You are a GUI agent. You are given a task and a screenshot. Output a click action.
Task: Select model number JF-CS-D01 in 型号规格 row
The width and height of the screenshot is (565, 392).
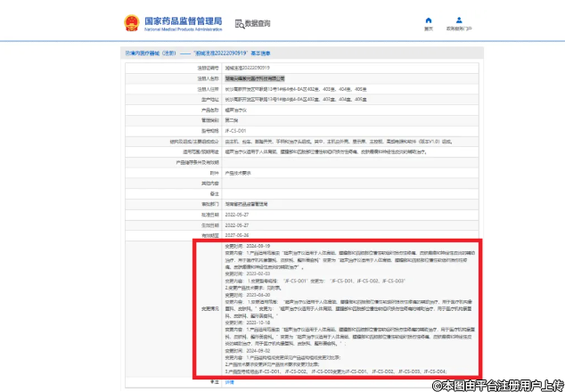click(235, 130)
